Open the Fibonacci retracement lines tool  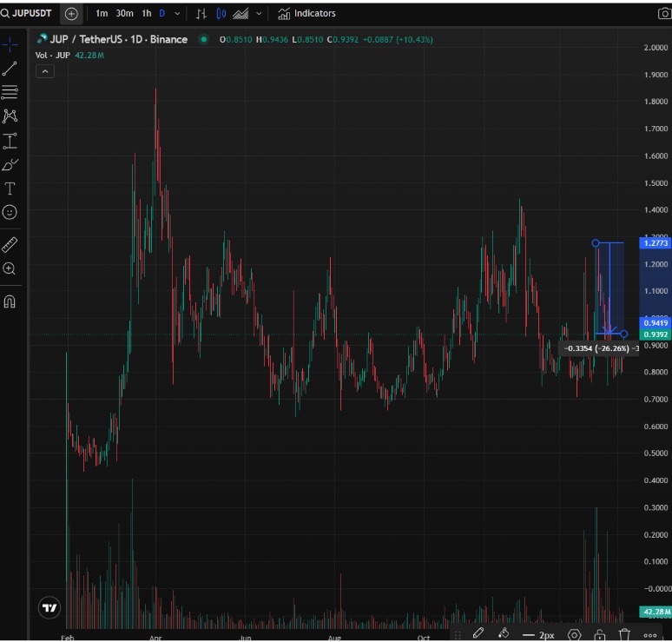(x=10, y=92)
